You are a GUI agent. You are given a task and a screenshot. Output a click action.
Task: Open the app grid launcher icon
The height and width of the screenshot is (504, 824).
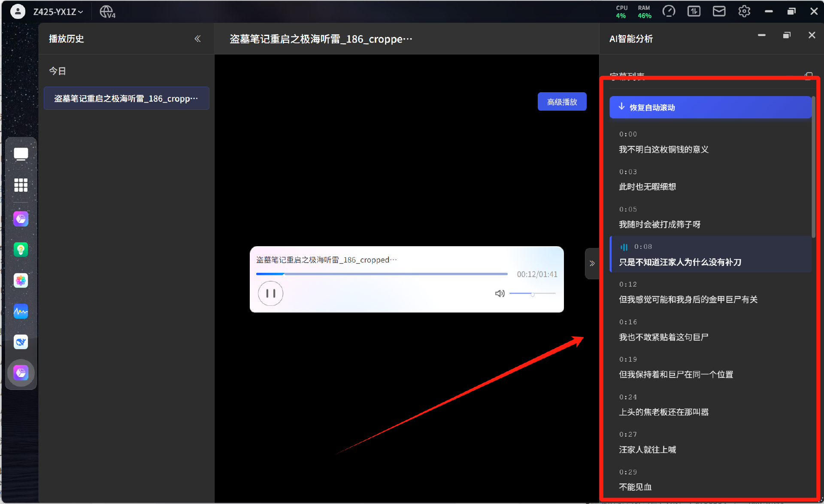point(21,185)
